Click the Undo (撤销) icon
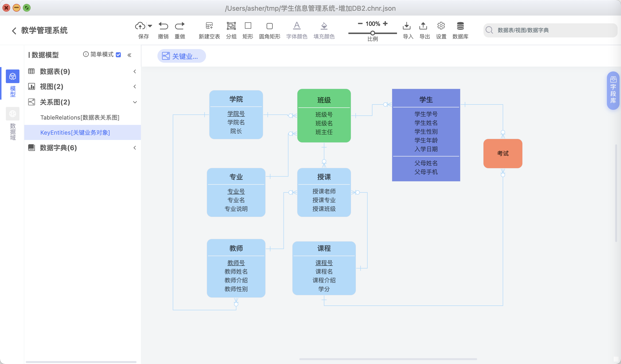This screenshot has height=364, width=621. [163, 26]
